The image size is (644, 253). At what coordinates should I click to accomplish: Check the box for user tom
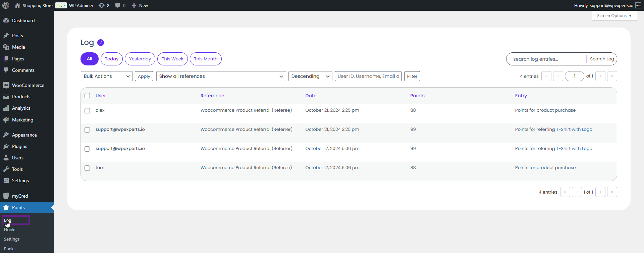pos(87,168)
